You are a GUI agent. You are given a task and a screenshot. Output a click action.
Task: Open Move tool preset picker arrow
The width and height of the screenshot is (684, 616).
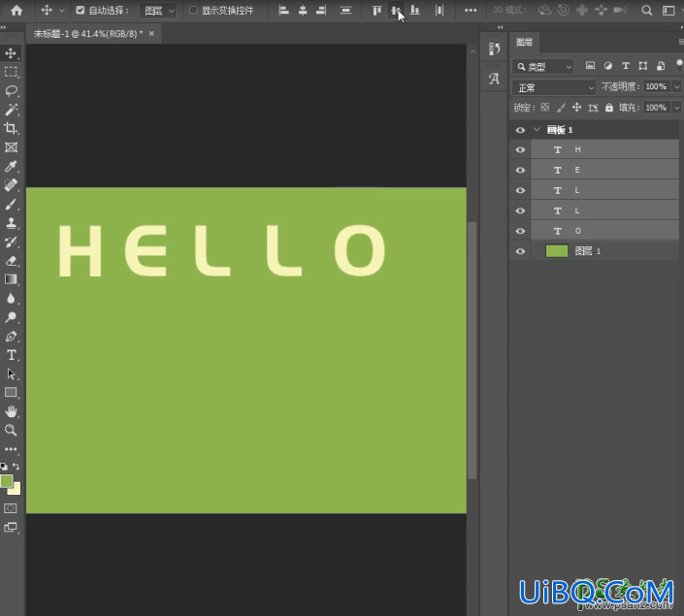61,10
